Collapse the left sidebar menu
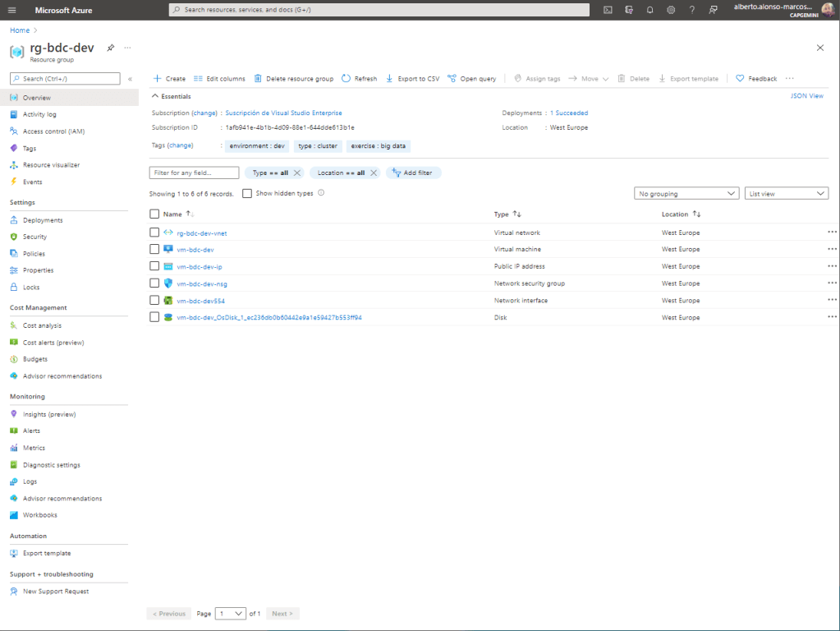Viewport: 840px width, 631px height. pyautogui.click(x=130, y=79)
